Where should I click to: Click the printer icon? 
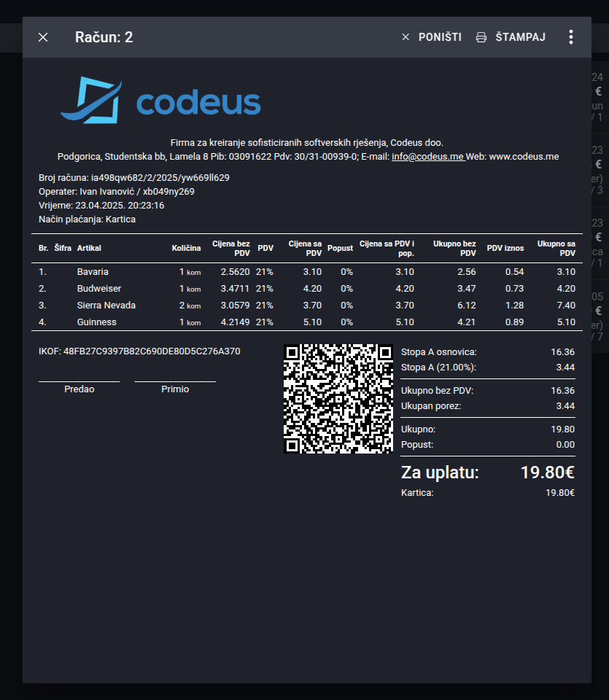pyautogui.click(x=481, y=37)
